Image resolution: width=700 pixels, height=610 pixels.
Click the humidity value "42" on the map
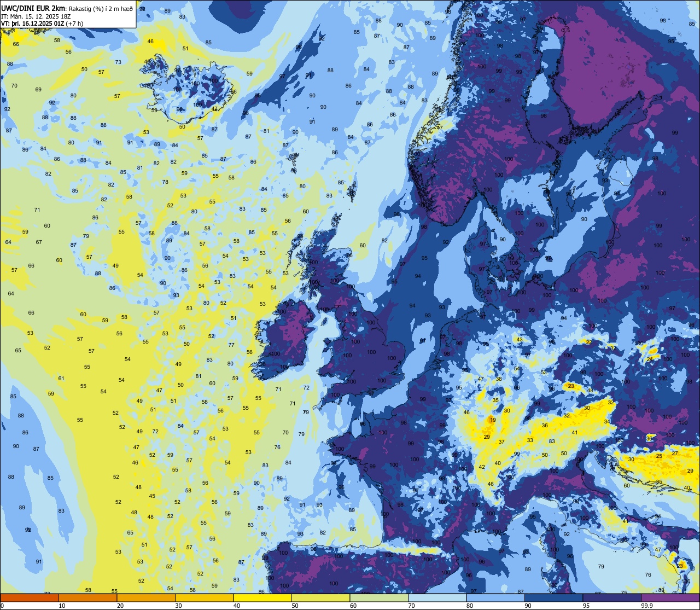coord(482,467)
